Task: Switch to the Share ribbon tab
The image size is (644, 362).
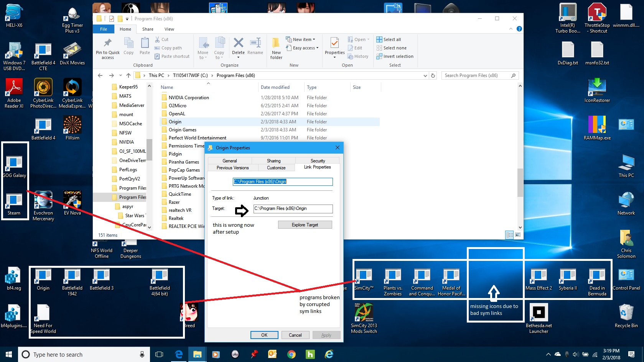Action: 148,29
